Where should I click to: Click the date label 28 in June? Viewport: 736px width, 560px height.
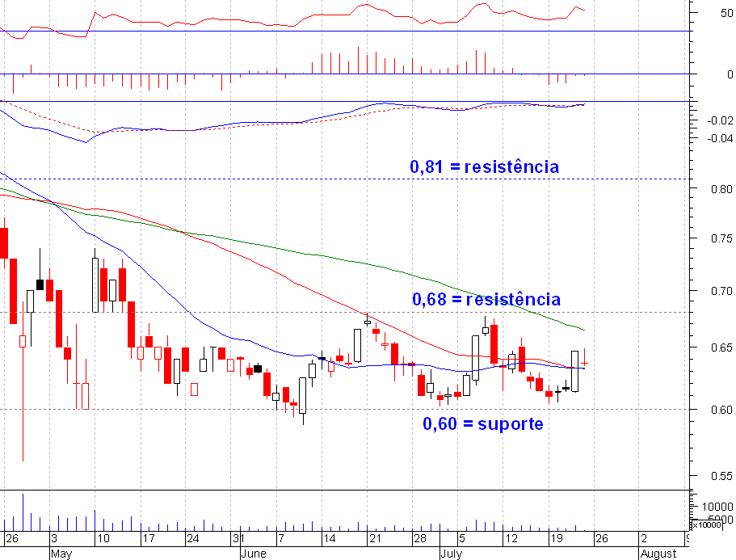point(419,538)
